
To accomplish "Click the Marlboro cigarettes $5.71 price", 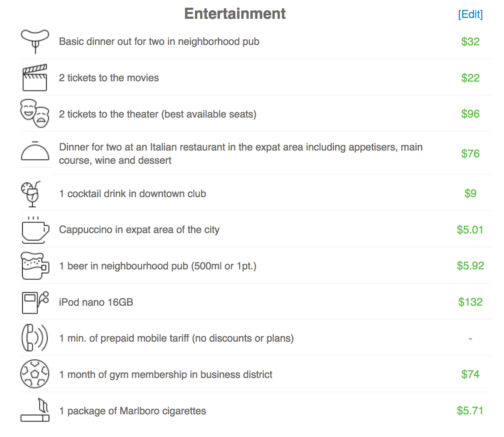I will click(470, 410).
